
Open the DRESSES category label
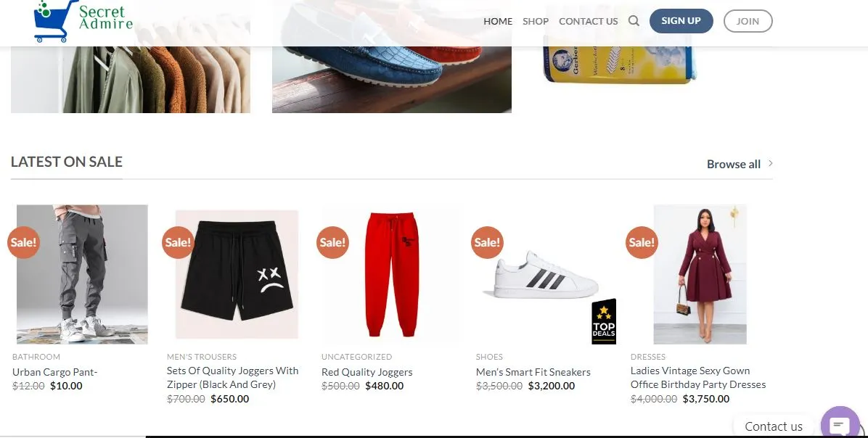[x=647, y=357]
